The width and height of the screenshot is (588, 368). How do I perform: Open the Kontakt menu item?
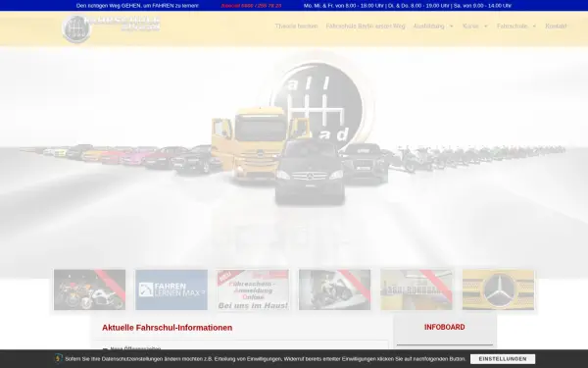click(x=556, y=26)
